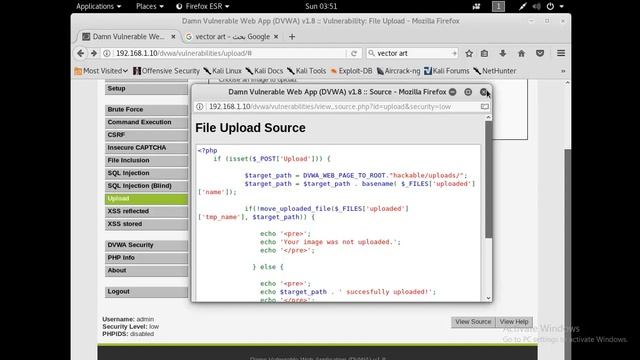Click Logout in the sidebar
The width and height of the screenshot is (640, 360).
146,291
